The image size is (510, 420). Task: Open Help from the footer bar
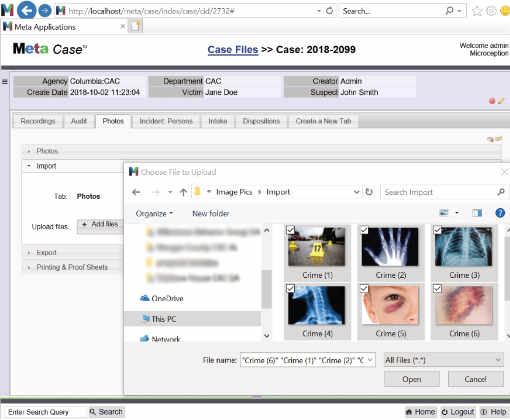(x=494, y=412)
